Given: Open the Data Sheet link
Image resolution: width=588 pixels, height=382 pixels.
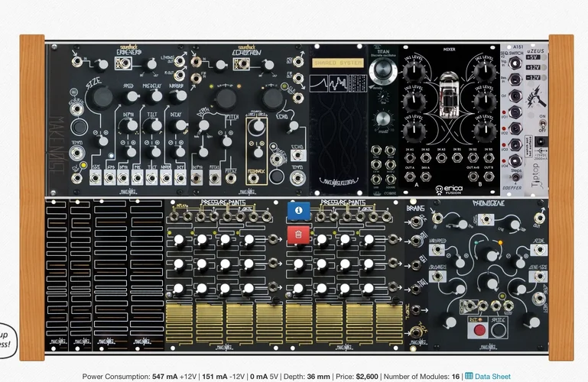Looking at the screenshot, I should (488, 377).
